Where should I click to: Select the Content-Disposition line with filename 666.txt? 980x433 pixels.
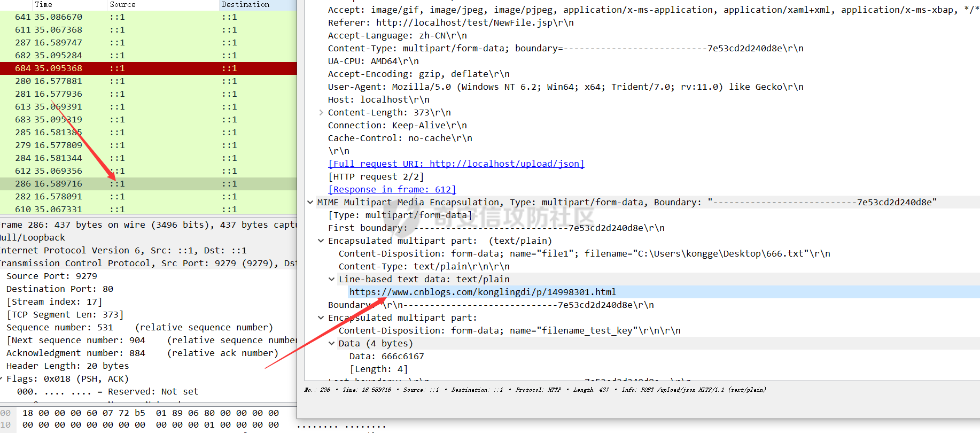point(584,253)
